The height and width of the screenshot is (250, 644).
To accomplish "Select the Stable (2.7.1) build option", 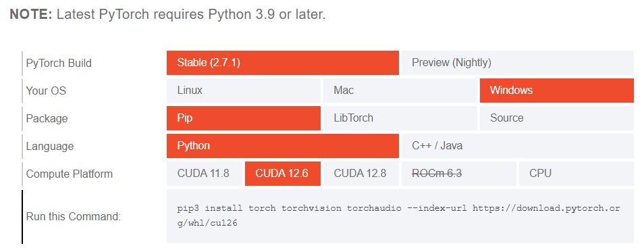I will click(x=283, y=63).
